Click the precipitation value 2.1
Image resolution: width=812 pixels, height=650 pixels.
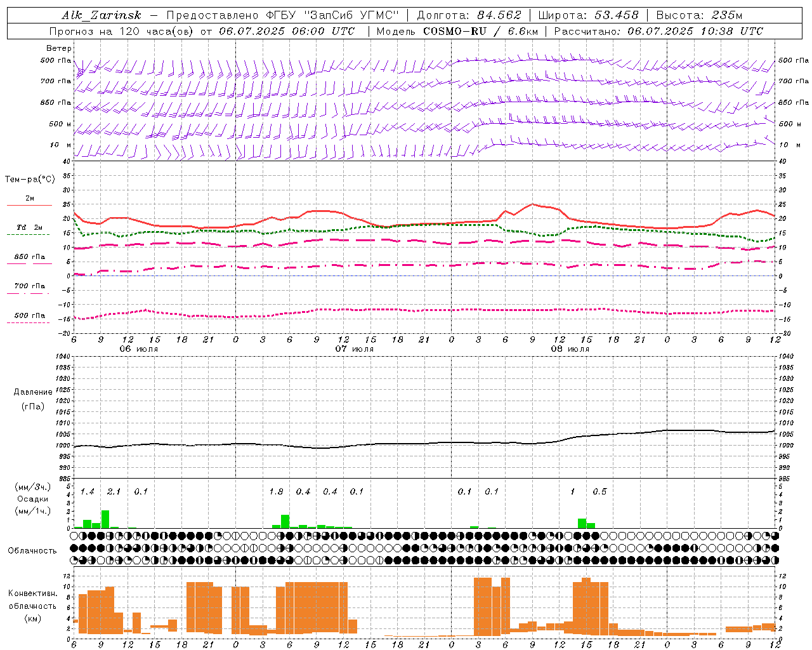coord(114,492)
